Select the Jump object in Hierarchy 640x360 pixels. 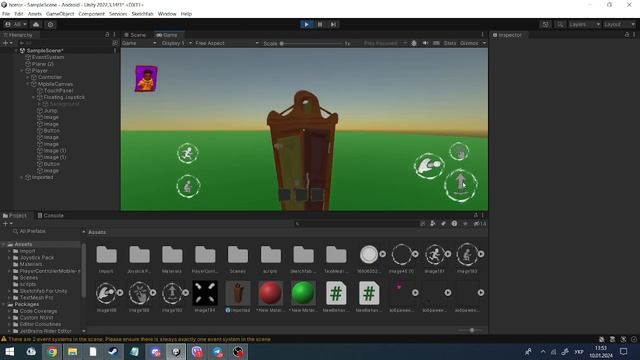[50, 111]
